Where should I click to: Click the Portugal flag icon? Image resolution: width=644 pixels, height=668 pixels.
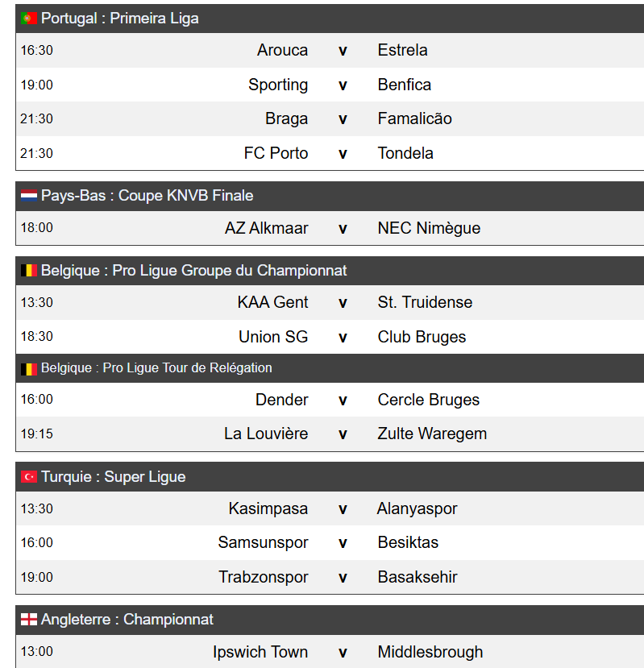[29, 19]
